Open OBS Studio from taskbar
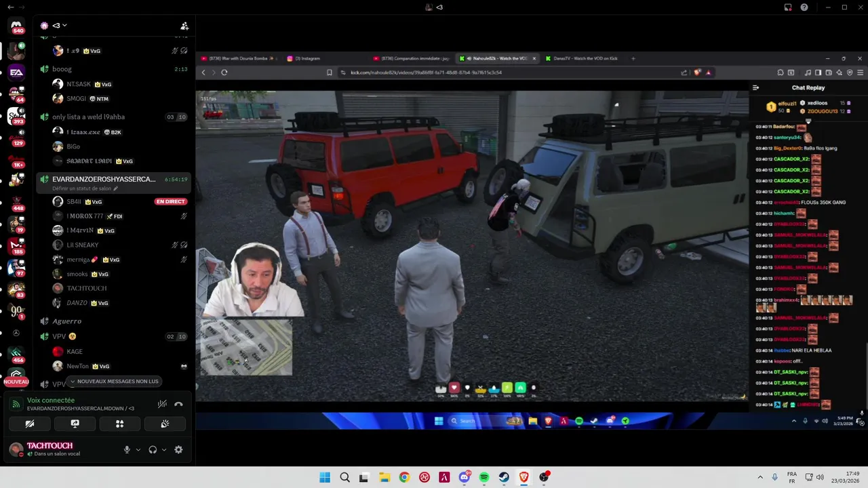This screenshot has height=488, width=868. (x=544, y=477)
